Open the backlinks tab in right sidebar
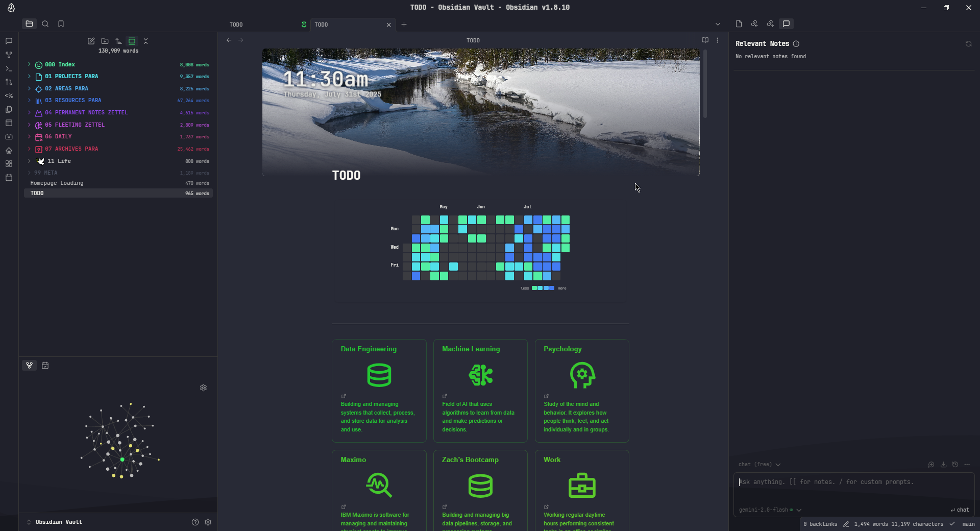The height and width of the screenshot is (531, 980). point(754,24)
